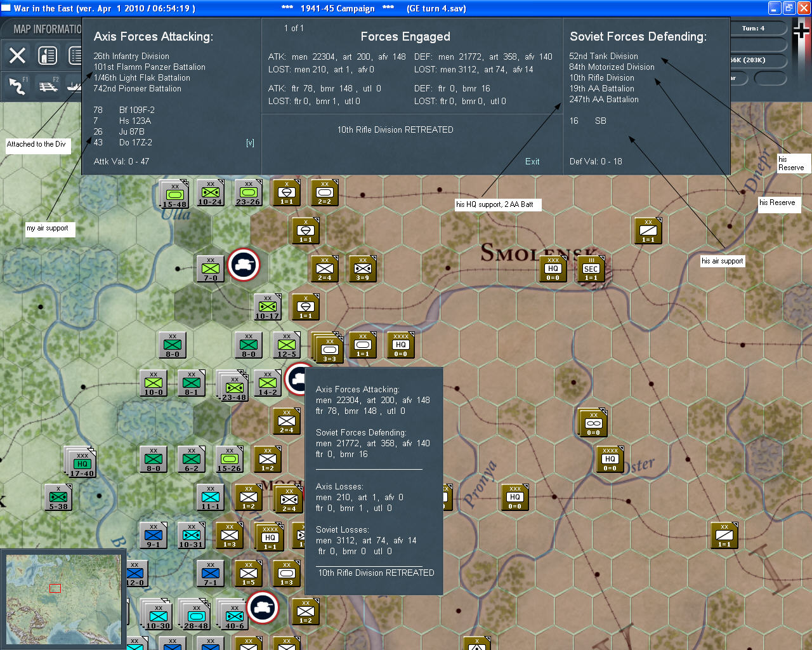Click the '19th AA Battalion' defender entry
Screen dimensions: 812x650
[x=601, y=88]
